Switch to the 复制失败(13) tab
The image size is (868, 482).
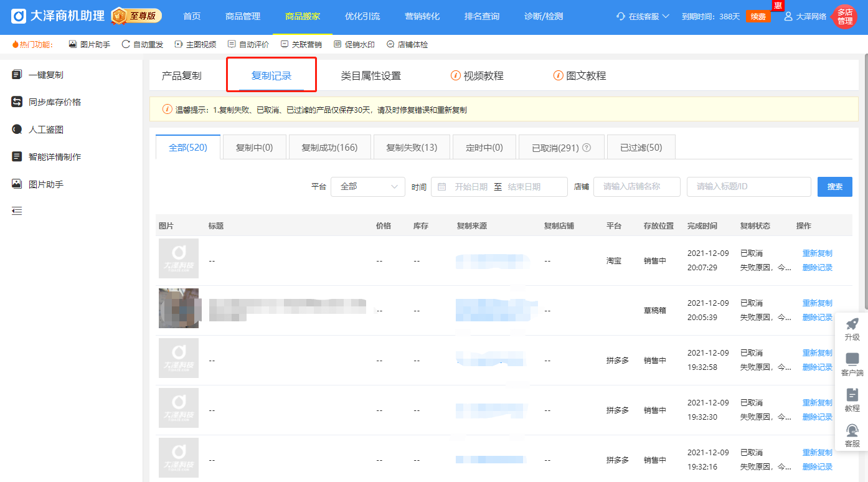click(x=412, y=146)
